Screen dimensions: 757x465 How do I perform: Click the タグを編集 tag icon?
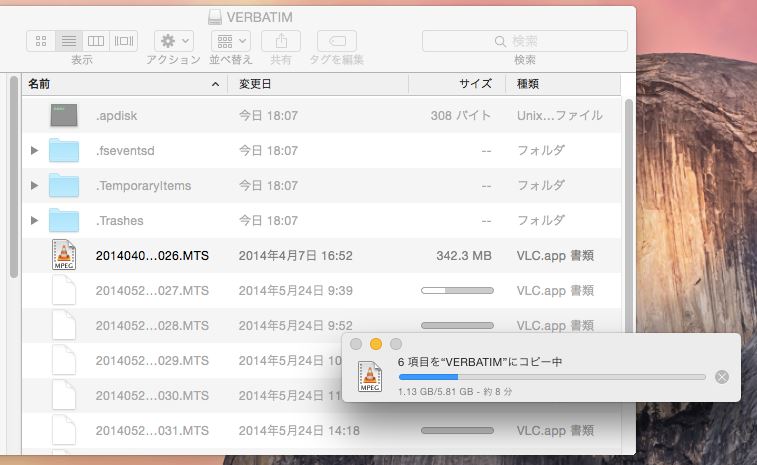337,41
